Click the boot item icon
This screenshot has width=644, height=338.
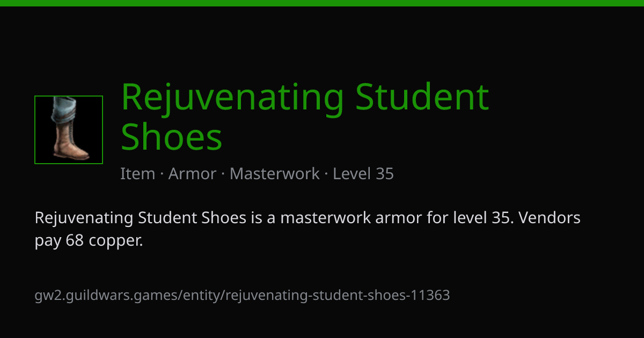[69, 130]
